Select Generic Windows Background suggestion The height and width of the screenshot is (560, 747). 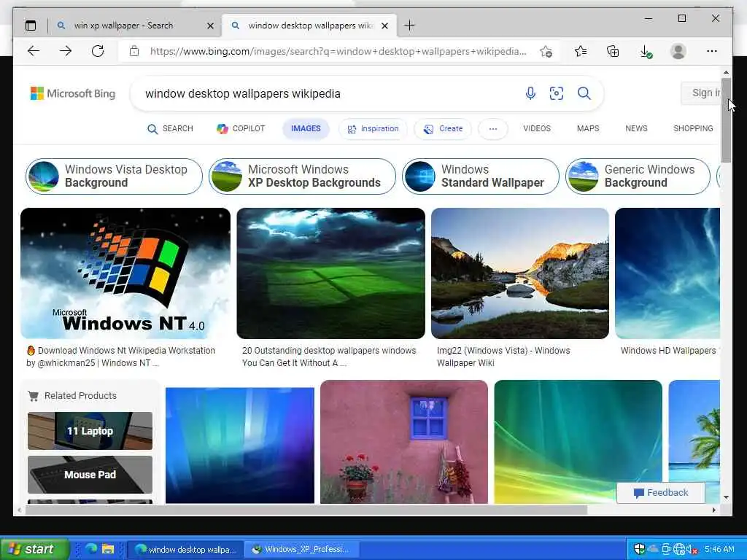[x=638, y=176]
